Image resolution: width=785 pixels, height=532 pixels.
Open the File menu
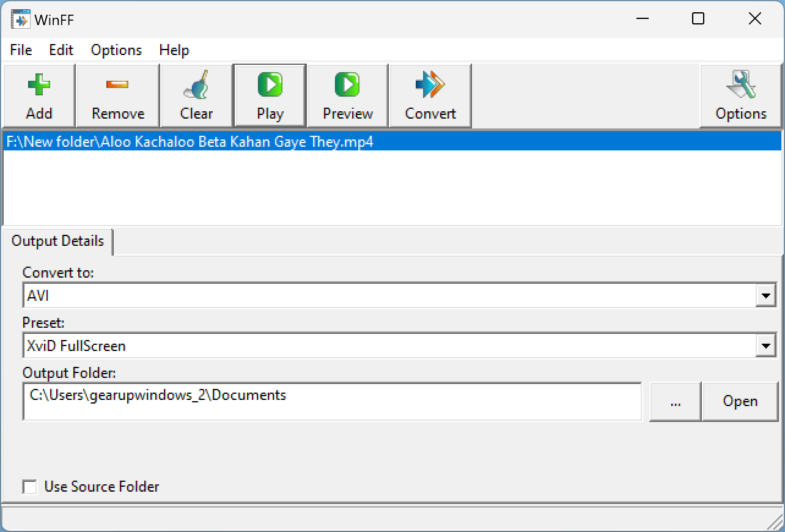(x=21, y=50)
